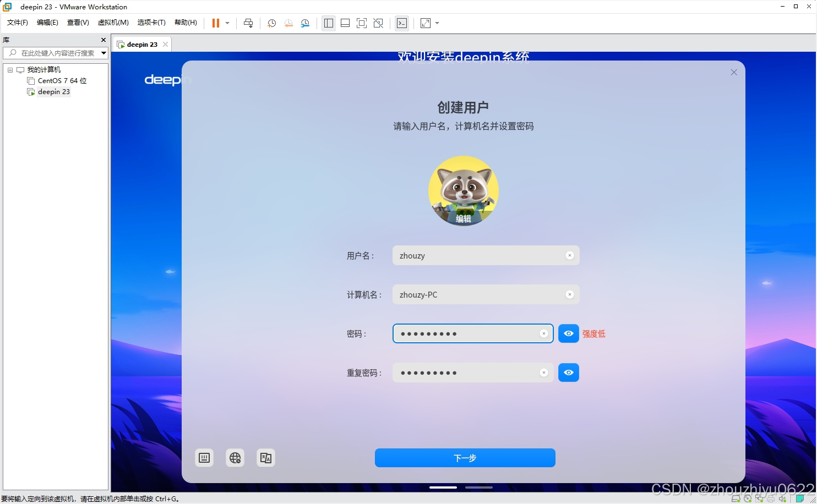Enter full screen mode from the toolbar

[362, 23]
